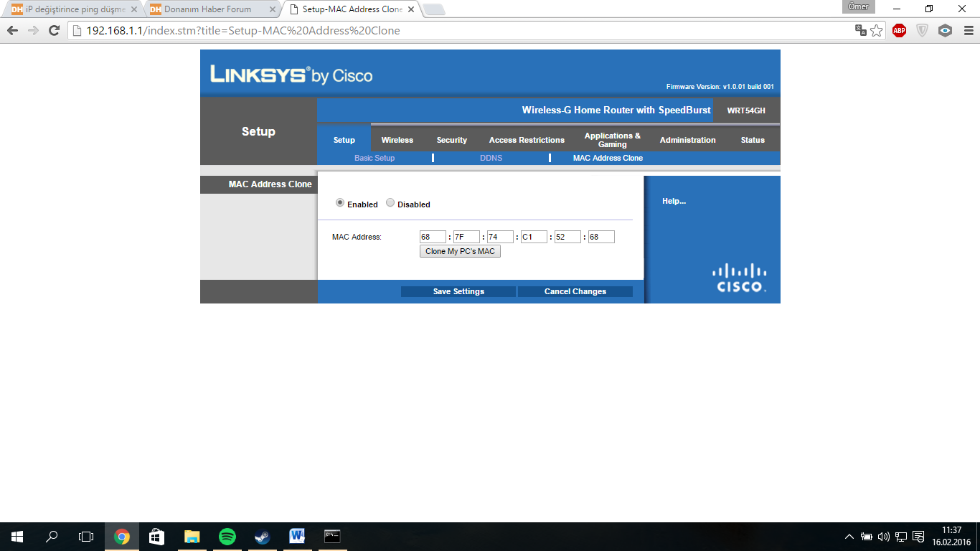Click the shield extension icon

922,31
